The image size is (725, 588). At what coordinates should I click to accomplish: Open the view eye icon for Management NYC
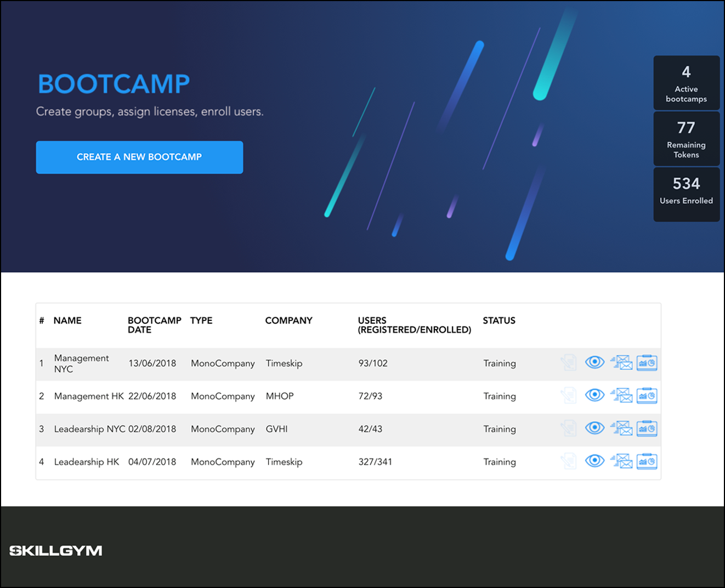coord(594,362)
